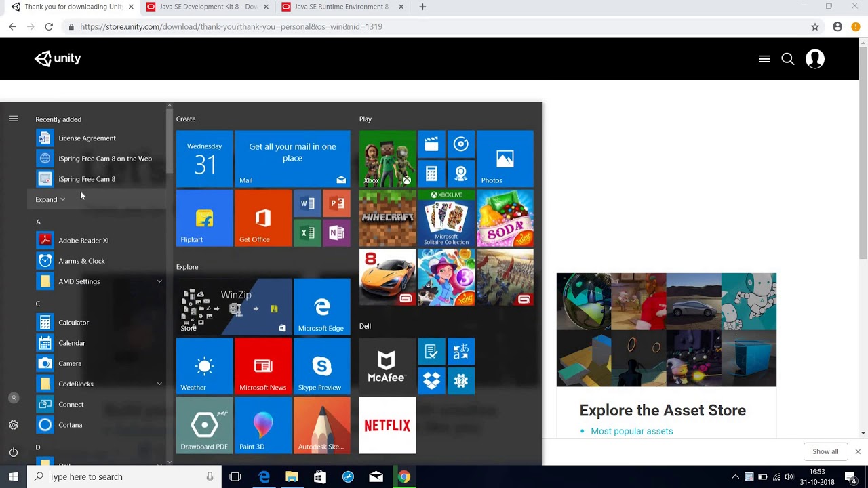This screenshot has width=868, height=488.
Task: Open a new Chrome tab
Action: click(422, 7)
